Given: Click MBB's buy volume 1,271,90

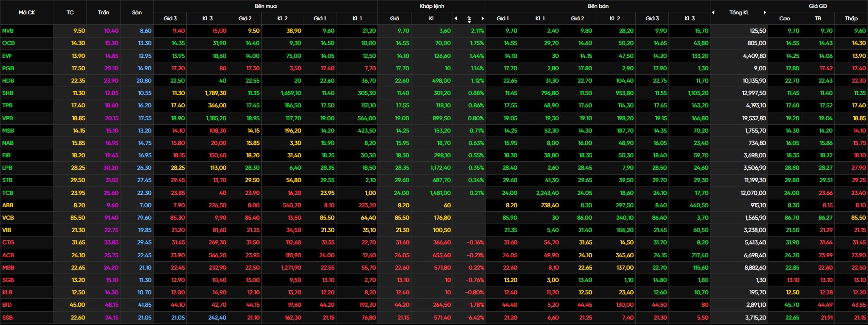Looking at the screenshot, I should pos(291,268).
